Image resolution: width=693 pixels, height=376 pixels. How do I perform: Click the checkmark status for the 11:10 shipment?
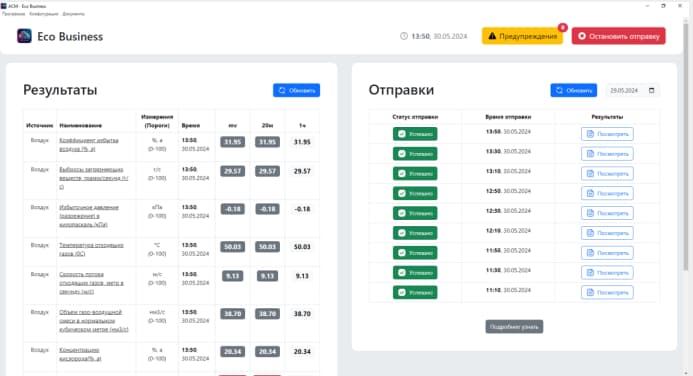coord(402,292)
